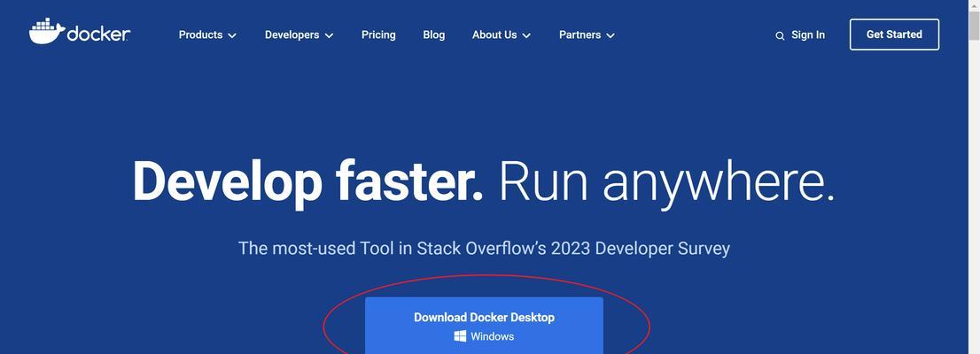This screenshot has height=354, width=980.
Task: Expand the Products menu
Action: click(207, 35)
